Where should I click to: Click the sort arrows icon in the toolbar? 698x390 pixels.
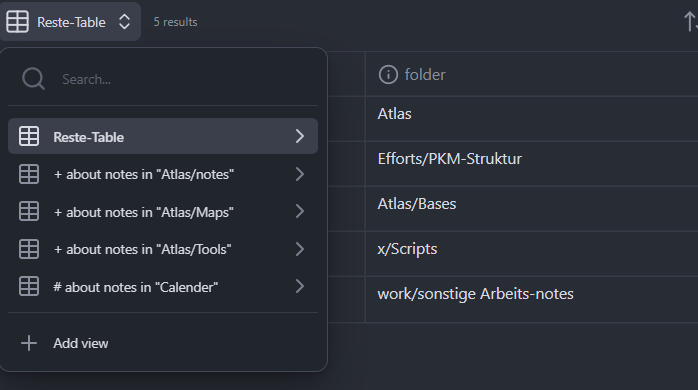click(690, 21)
